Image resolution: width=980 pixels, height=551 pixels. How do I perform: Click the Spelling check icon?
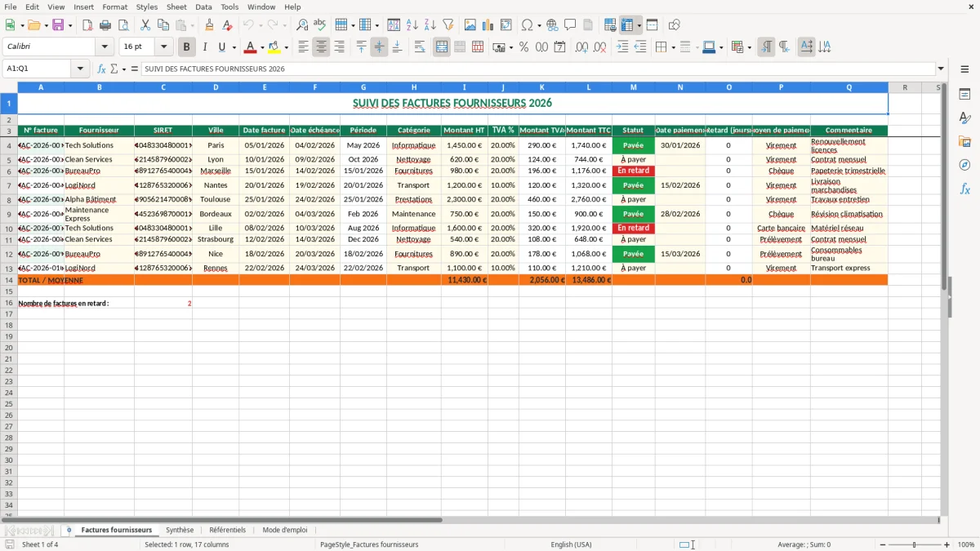[x=320, y=25]
